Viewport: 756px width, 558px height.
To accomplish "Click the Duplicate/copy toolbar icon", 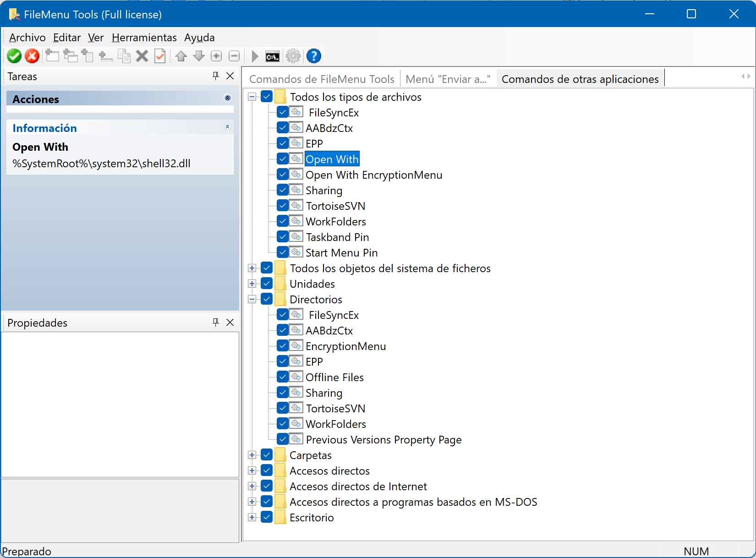I will pos(124,56).
